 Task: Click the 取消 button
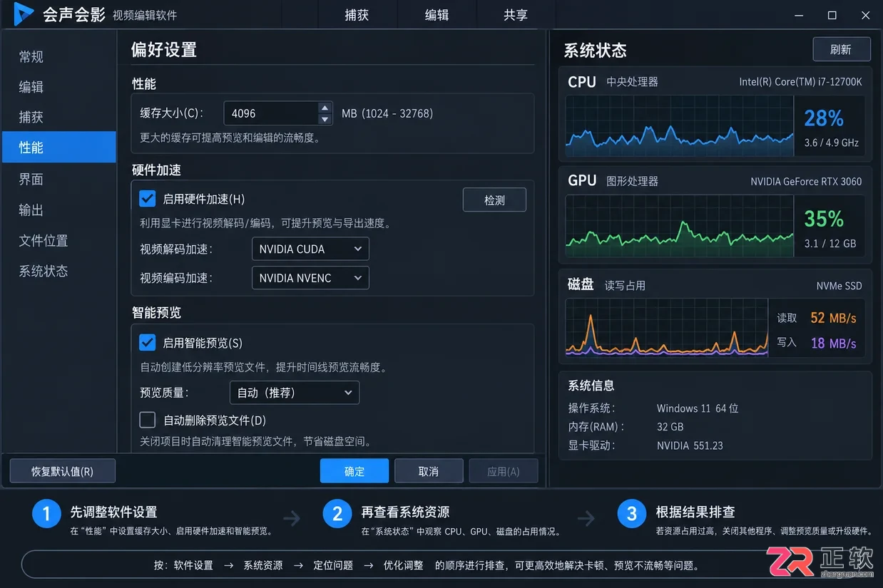pos(429,471)
